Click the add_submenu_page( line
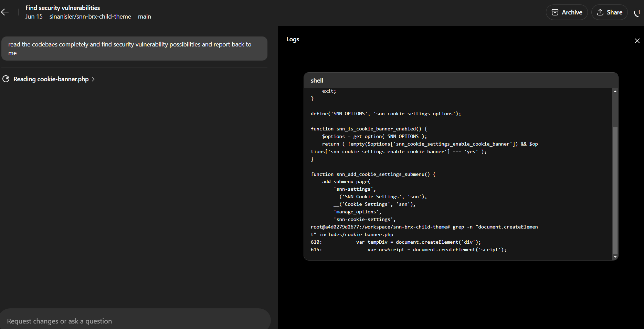The height and width of the screenshot is (329, 644). coord(346,181)
